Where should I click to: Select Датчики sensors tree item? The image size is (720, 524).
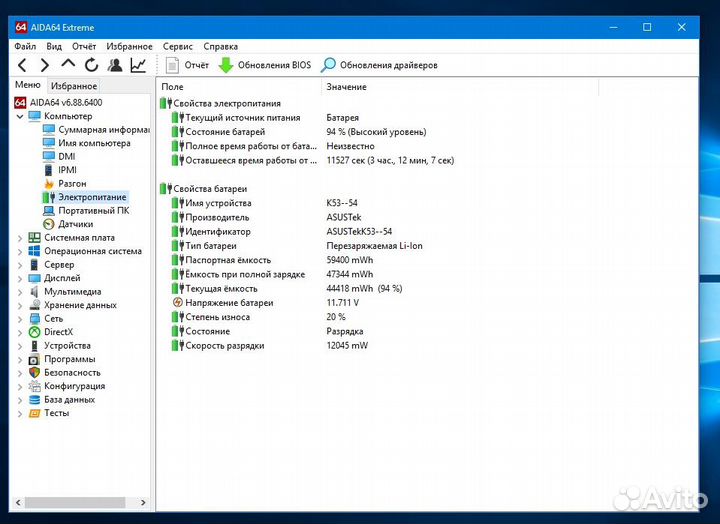tap(75, 224)
